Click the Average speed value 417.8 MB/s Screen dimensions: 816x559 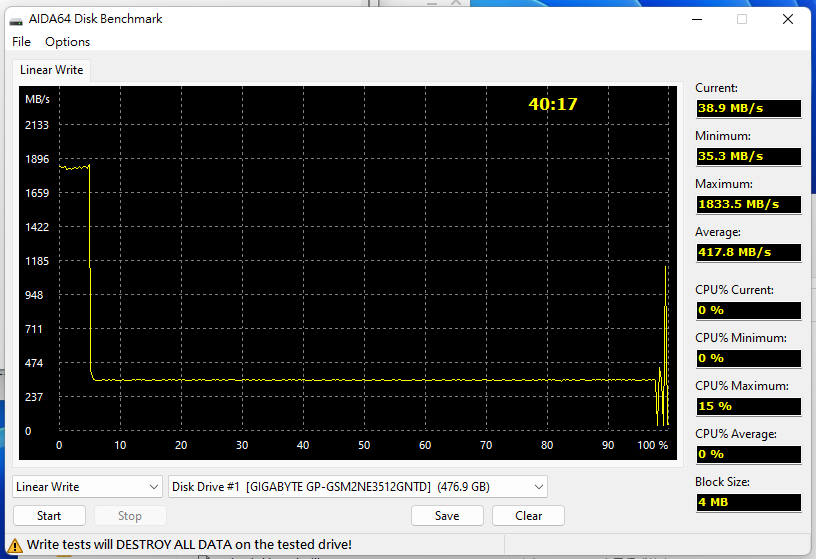click(748, 252)
